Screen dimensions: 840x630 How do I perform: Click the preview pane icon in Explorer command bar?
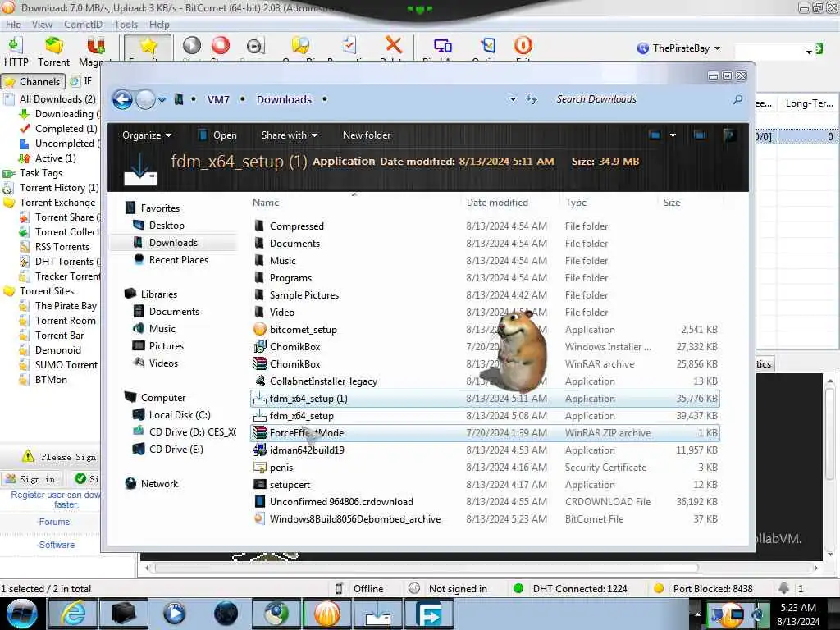click(x=699, y=135)
